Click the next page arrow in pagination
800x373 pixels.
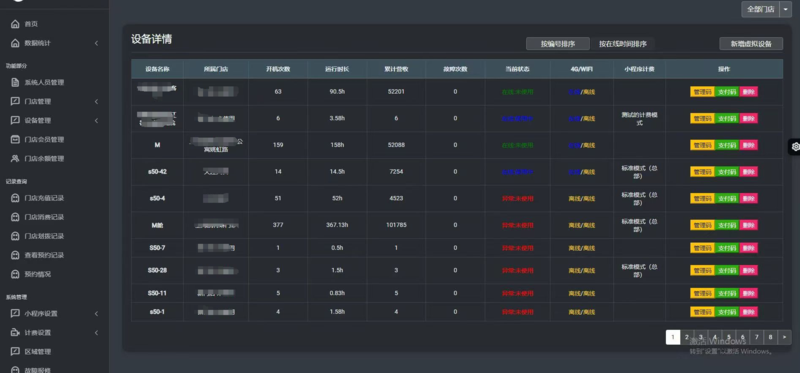tap(784, 337)
